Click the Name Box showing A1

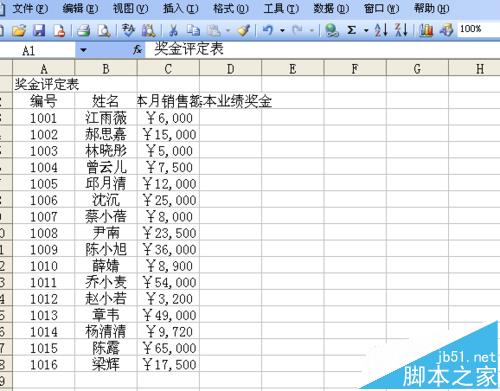click(37, 51)
